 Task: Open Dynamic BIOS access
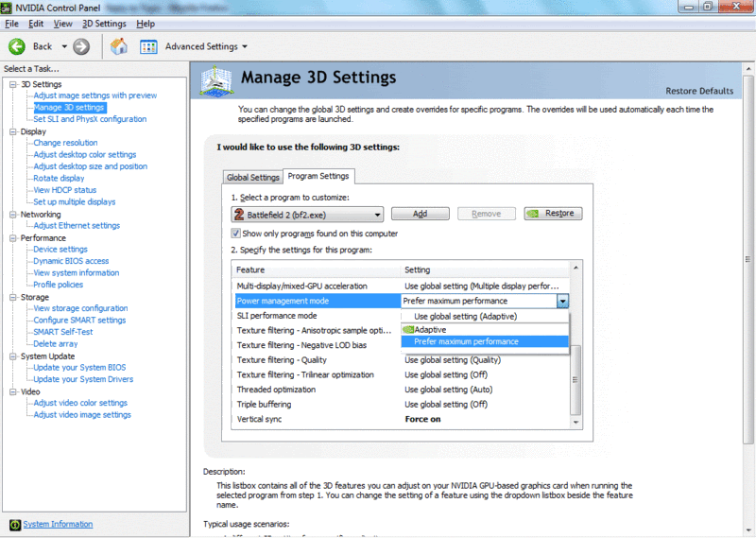[x=71, y=261]
